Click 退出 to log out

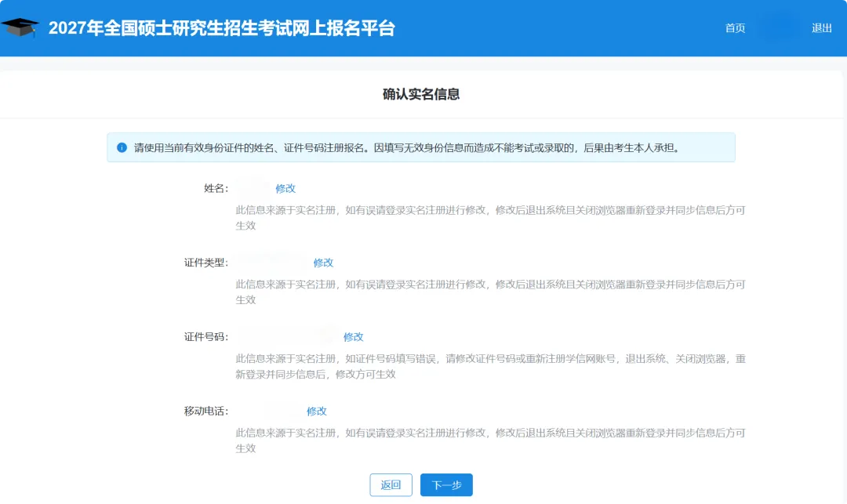point(822,28)
